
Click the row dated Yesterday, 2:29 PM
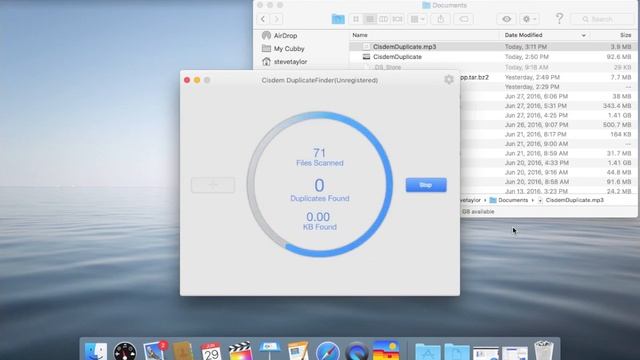pos(548,87)
